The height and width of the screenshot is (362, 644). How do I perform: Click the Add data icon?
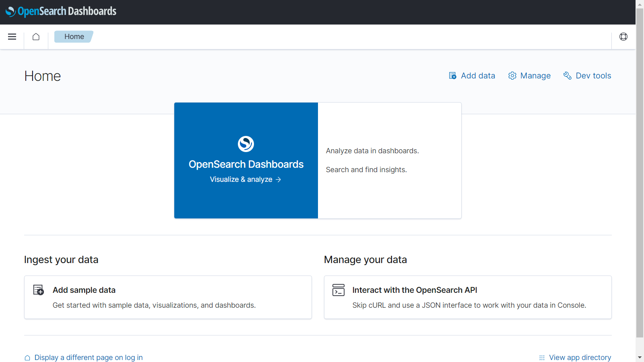pos(452,76)
